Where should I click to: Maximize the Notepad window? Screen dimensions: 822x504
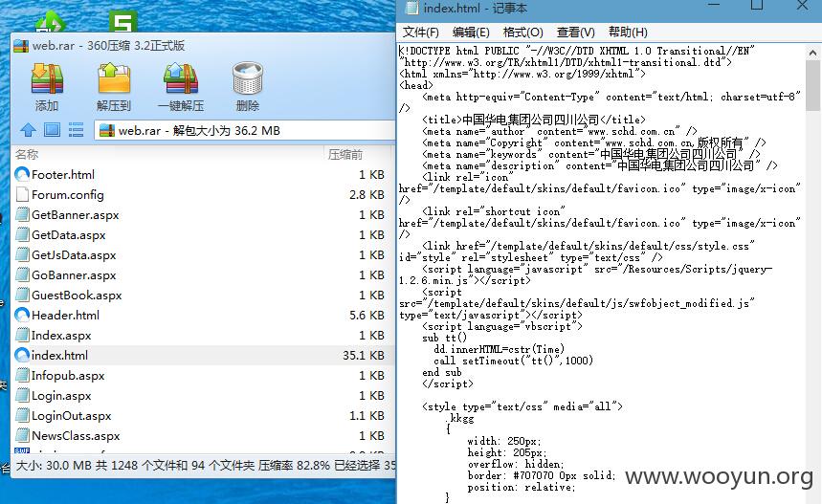pos(757,5)
